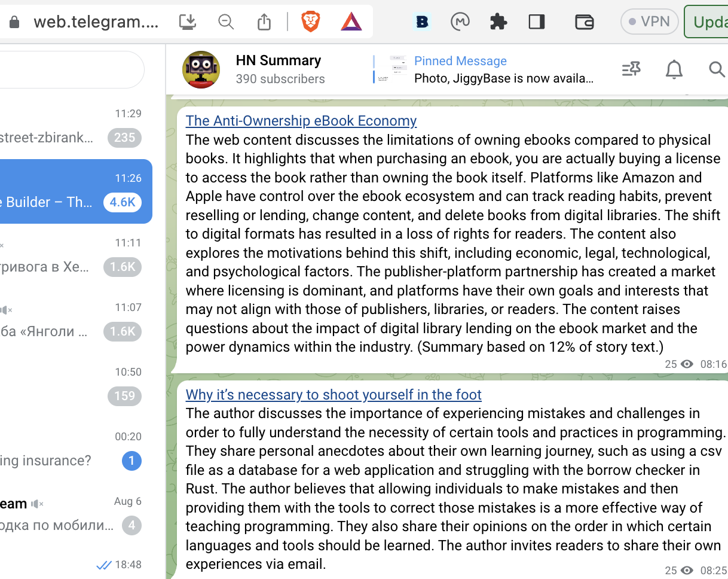Open Brave Rewards triangle icon
The height and width of the screenshot is (579, 728).
point(351,22)
